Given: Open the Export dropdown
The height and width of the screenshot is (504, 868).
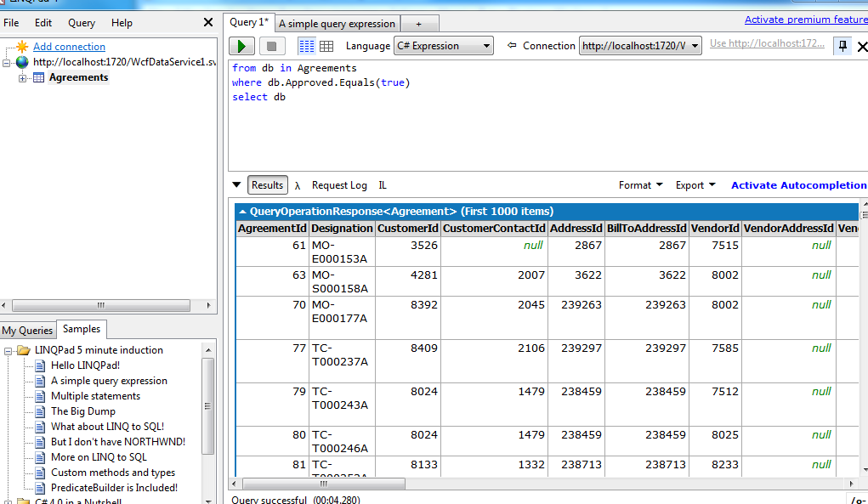Looking at the screenshot, I should 695,185.
